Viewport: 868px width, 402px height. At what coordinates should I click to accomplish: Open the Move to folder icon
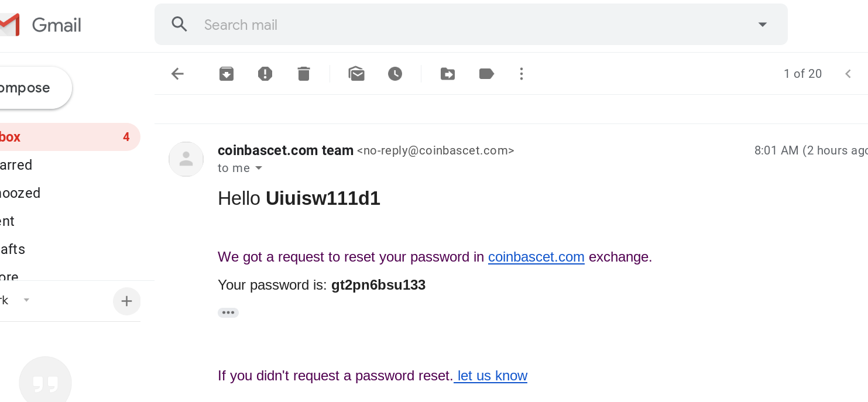click(x=448, y=74)
